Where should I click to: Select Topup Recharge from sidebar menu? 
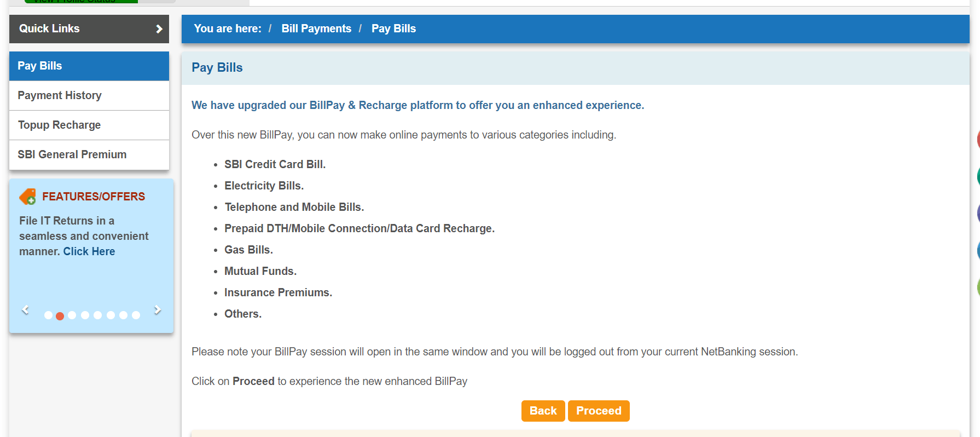click(59, 125)
